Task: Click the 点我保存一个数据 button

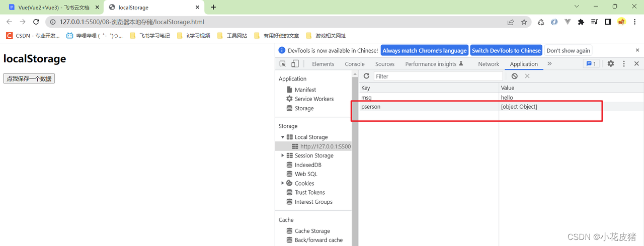Action: coord(29,78)
